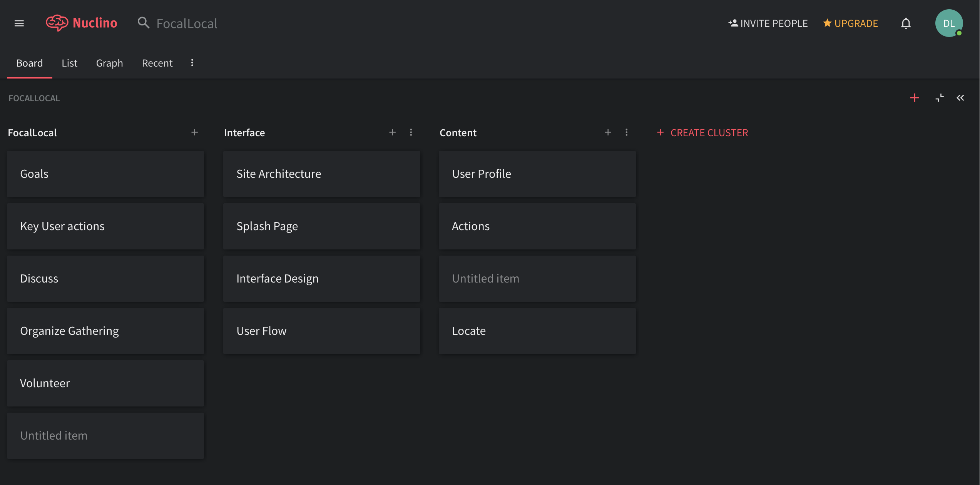Screen dimensions: 980x485
Task: Click Create Cluster
Action: 703,133
